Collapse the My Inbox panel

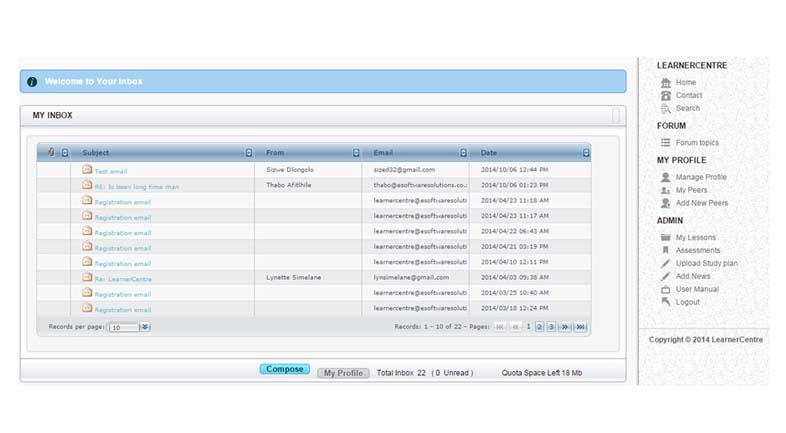tap(616, 116)
